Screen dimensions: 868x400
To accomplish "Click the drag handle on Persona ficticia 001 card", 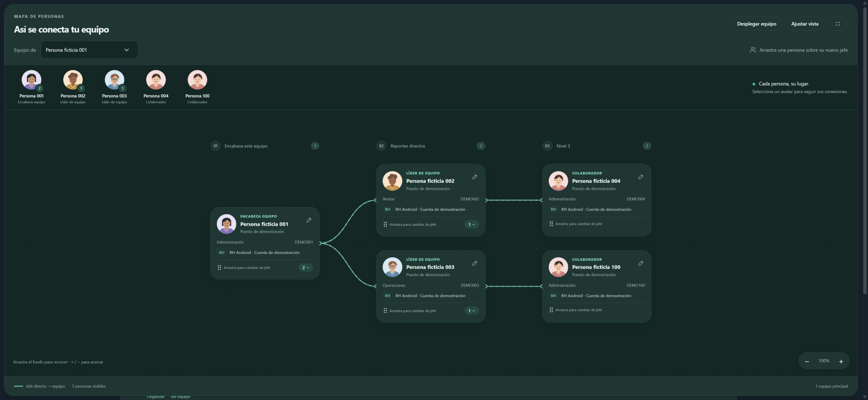I will pyautogui.click(x=219, y=268).
